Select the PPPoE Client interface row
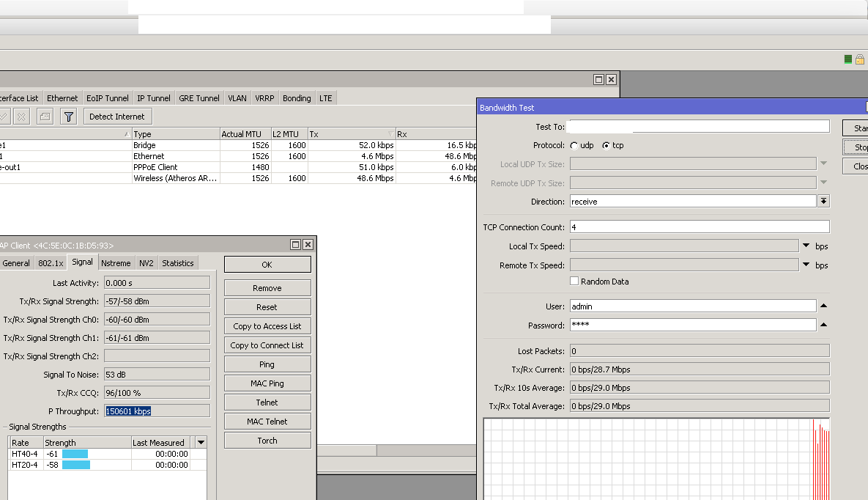 [x=238, y=167]
